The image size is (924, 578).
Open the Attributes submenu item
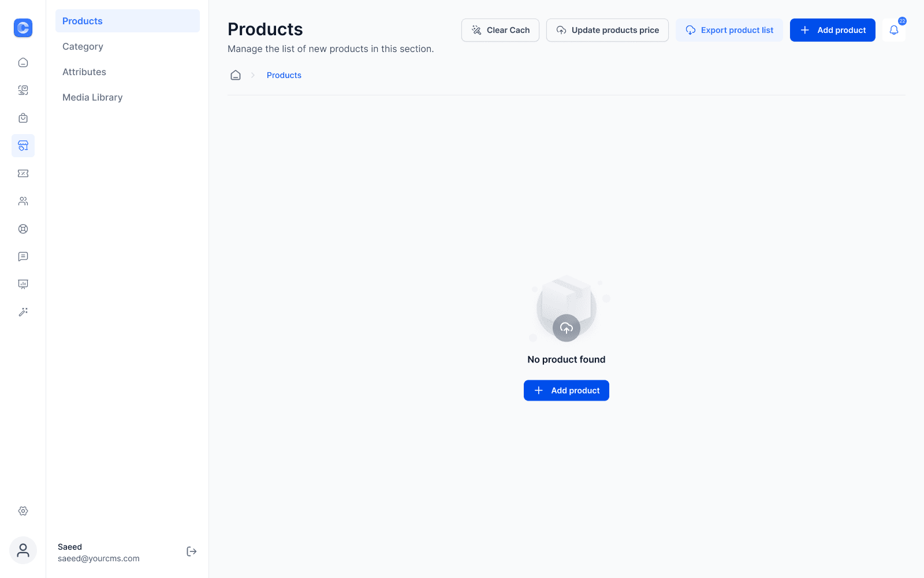point(128,72)
